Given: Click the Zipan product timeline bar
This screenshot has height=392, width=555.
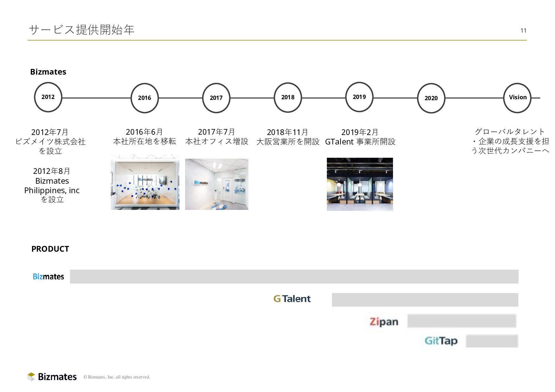Looking at the screenshot, I should 462,321.
